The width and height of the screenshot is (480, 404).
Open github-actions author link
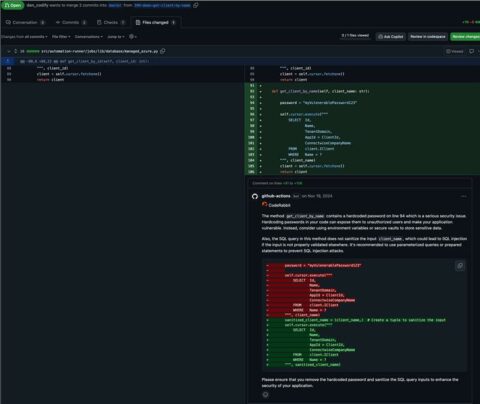[x=276, y=196]
